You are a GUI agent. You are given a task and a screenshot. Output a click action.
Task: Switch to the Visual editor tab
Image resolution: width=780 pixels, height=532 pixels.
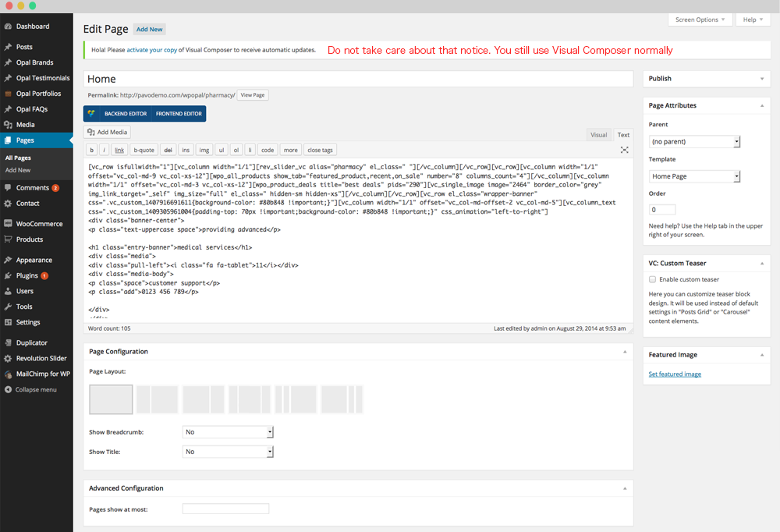click(598, 135)
